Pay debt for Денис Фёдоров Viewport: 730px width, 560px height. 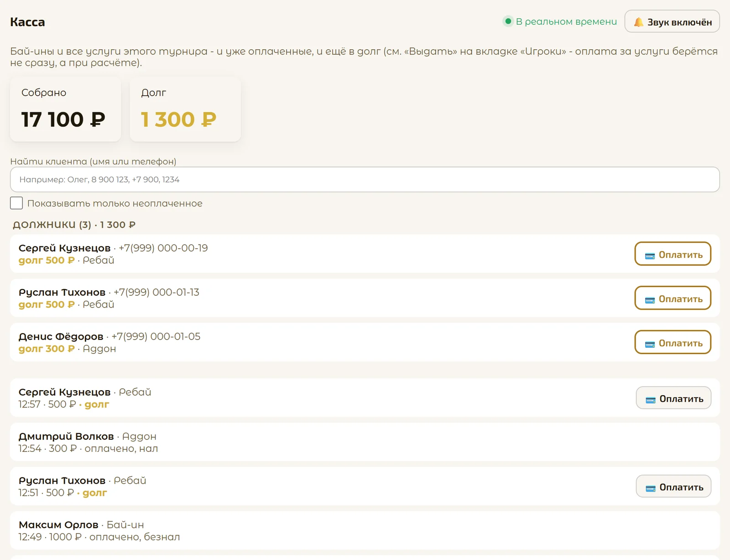pos(673,342)
